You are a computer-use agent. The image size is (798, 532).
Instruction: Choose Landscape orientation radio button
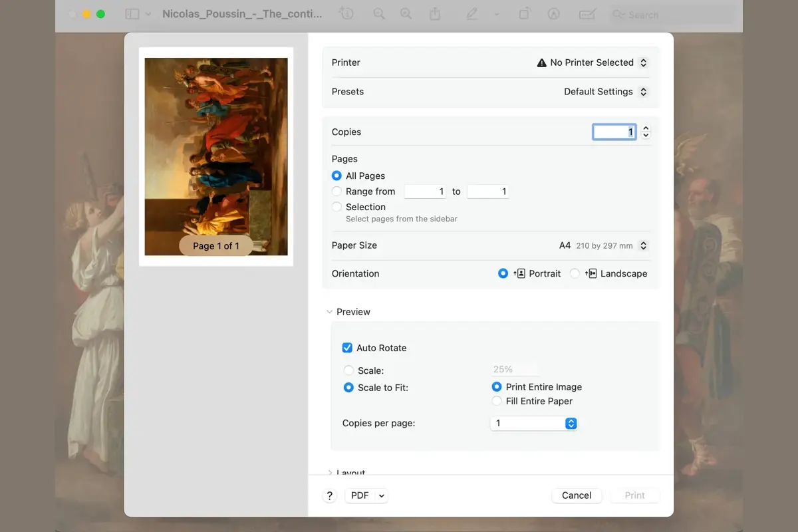[575, 273]
